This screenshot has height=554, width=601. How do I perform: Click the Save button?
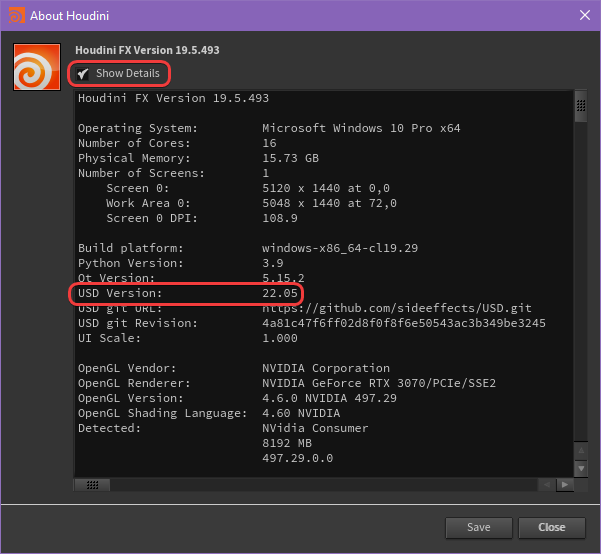click(478, 527)
